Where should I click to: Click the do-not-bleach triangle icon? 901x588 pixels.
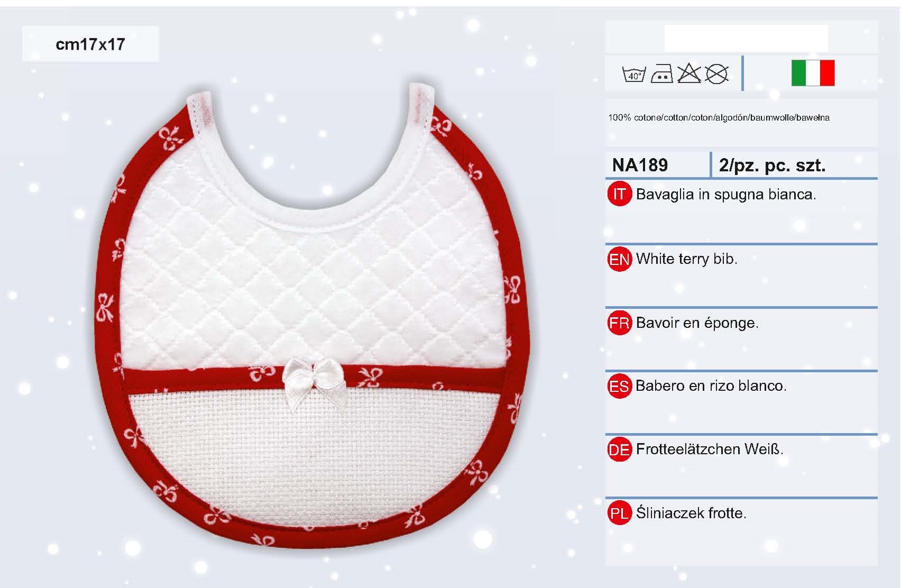pyautogui.click(x=689, y=73)
